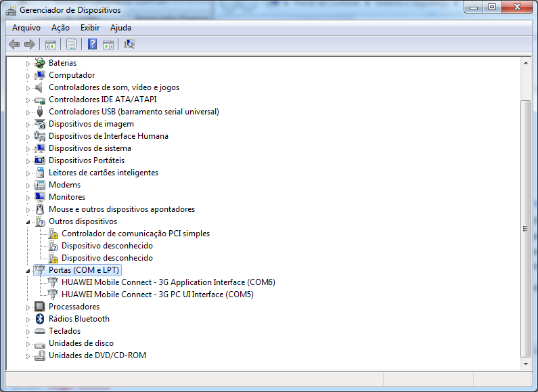Screen dimensions: 538x392
Task: Open the Ajuda menu
Action: click(x=120, y=28)
